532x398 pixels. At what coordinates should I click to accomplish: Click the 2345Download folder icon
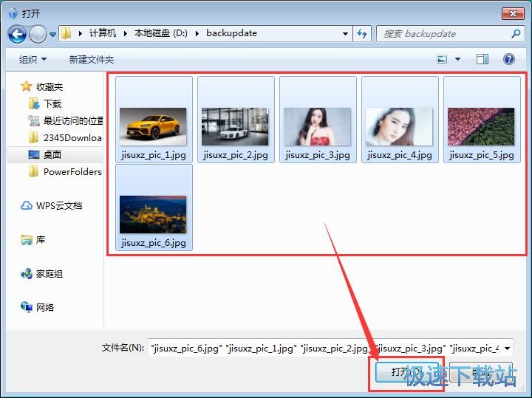point(33,137)
